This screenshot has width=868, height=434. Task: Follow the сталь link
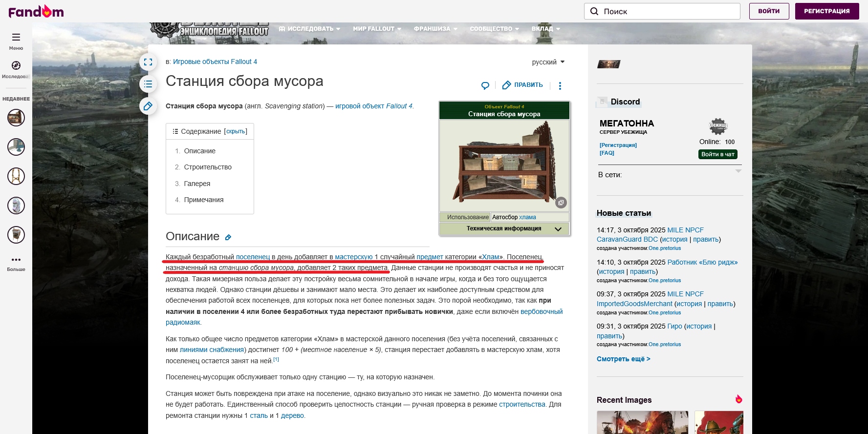coord(259,415)
